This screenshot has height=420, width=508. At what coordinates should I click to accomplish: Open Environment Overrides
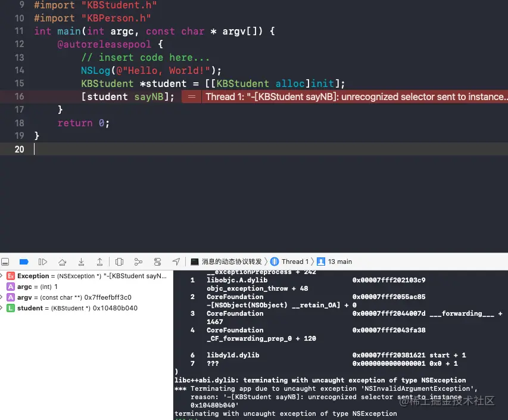click(157, 262)
